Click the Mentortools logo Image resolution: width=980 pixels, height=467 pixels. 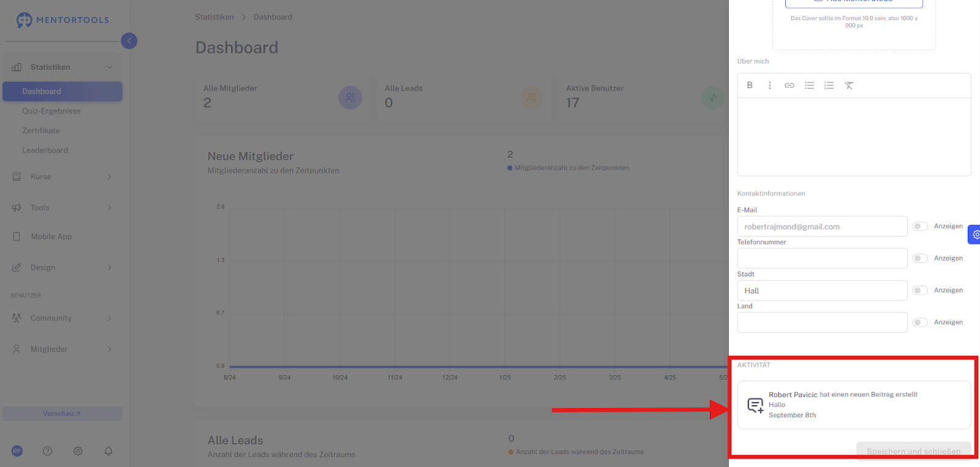[x=62, y=20]
